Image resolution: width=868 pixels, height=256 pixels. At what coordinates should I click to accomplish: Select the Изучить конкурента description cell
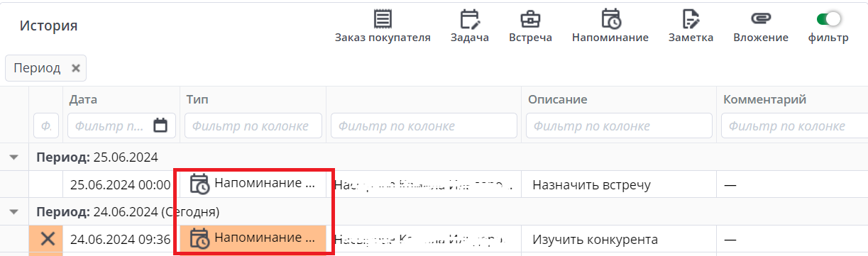(x=619, y=239)
